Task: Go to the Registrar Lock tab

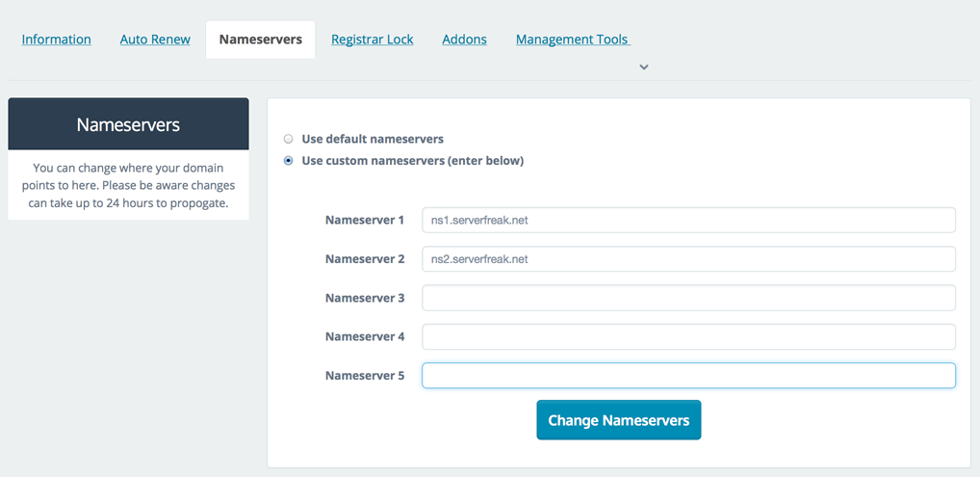Action: pos(372,40)
